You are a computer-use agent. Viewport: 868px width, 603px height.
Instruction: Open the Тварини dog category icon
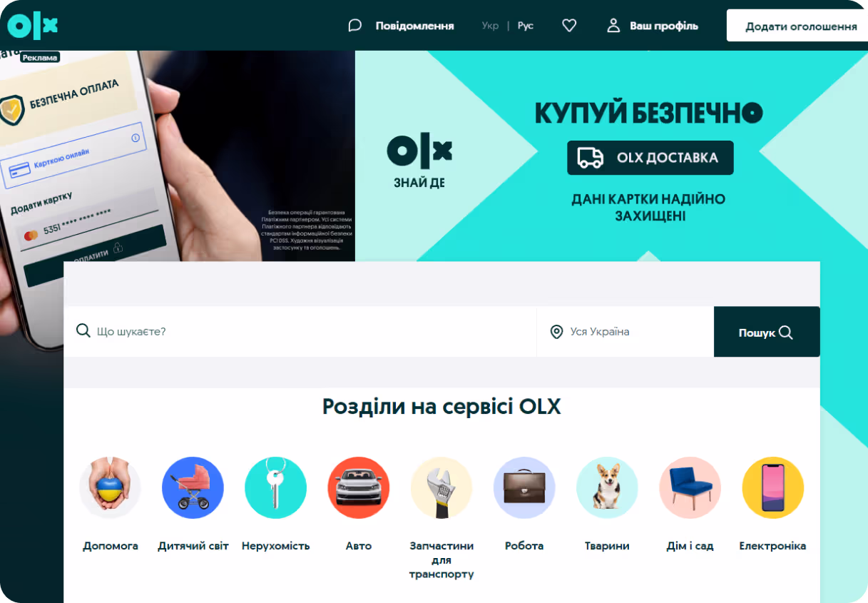[607, 488]
